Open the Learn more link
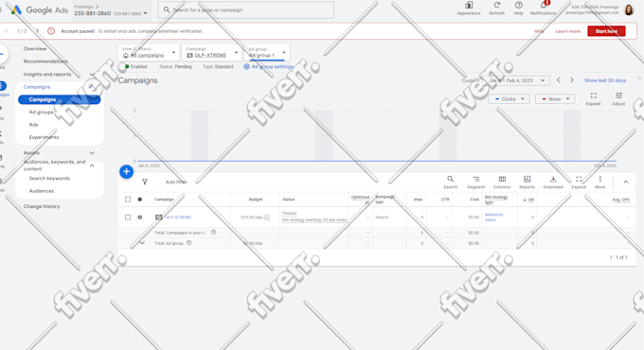The image size is (644, 350). (567, 31)
